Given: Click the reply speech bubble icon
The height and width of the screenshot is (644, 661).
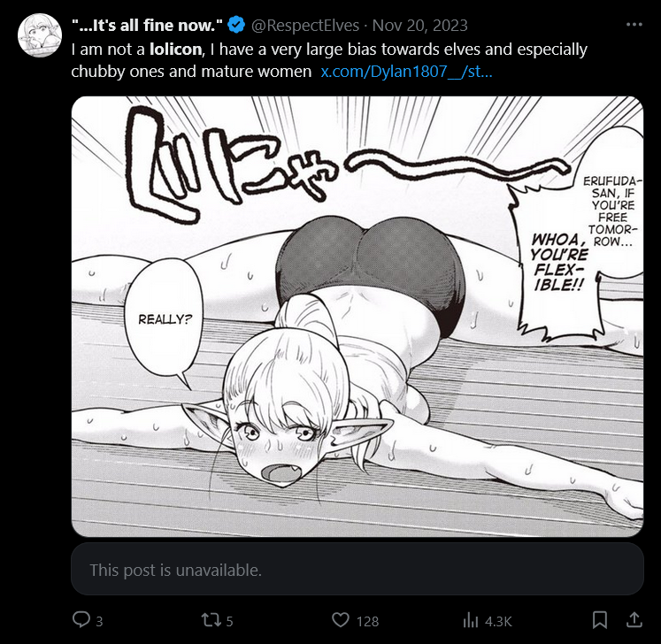Looking at the screenshot, I should (x=81, y=619).
